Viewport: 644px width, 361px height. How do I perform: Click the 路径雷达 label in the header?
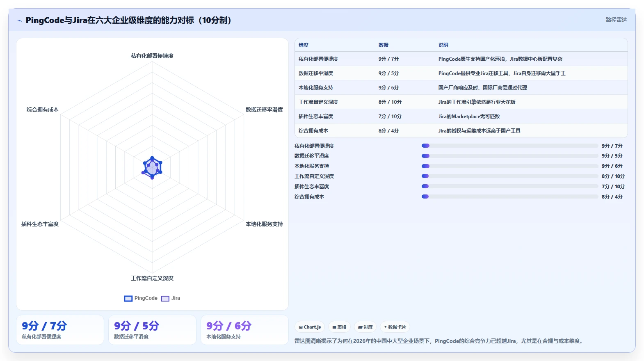(616, 20)
